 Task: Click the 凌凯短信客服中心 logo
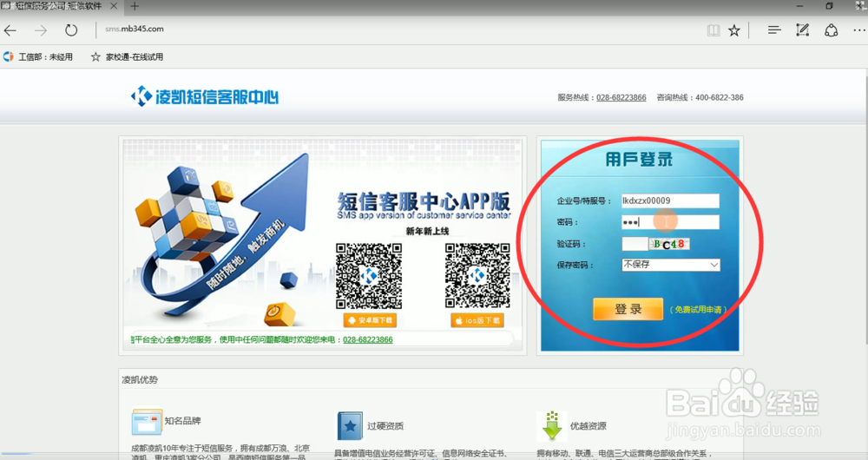coord(204,96)
